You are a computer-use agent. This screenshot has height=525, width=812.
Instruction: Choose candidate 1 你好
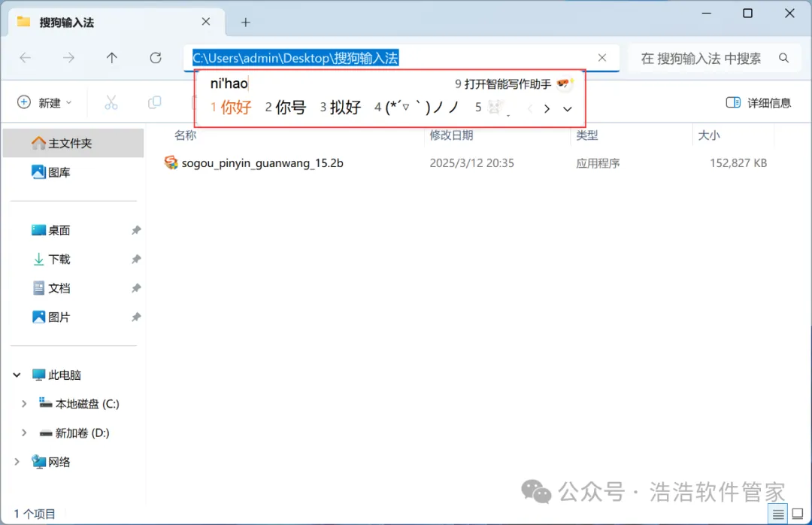231,108
